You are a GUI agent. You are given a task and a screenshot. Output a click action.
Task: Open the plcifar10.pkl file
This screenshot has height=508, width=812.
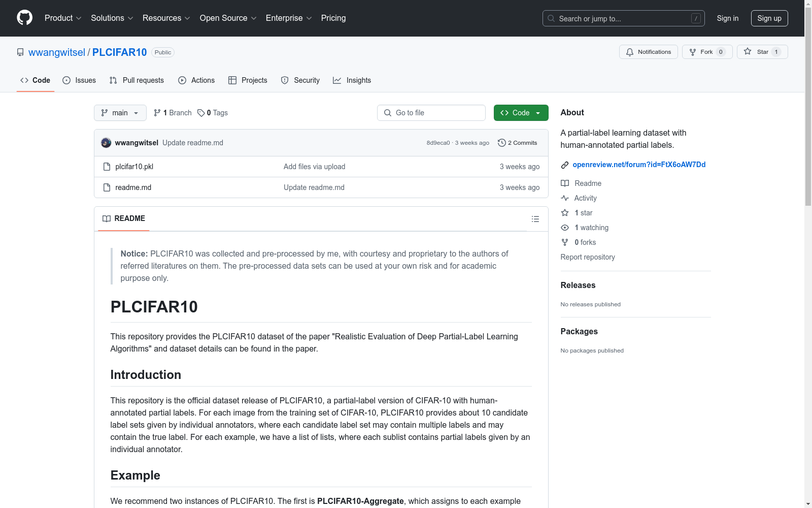pos(134,167)
